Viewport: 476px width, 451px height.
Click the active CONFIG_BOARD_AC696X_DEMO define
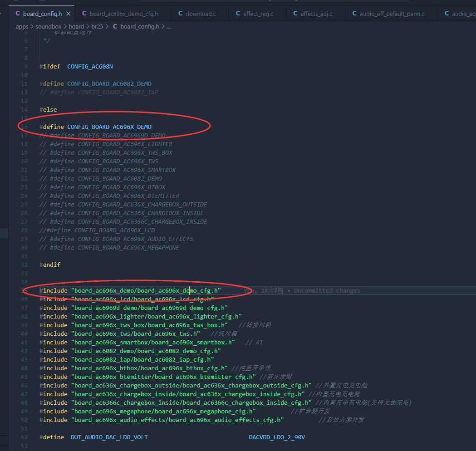coord(109,127)
